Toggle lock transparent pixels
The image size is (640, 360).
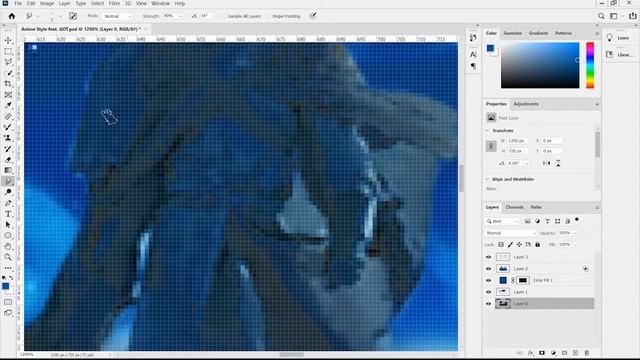point(501,244)
